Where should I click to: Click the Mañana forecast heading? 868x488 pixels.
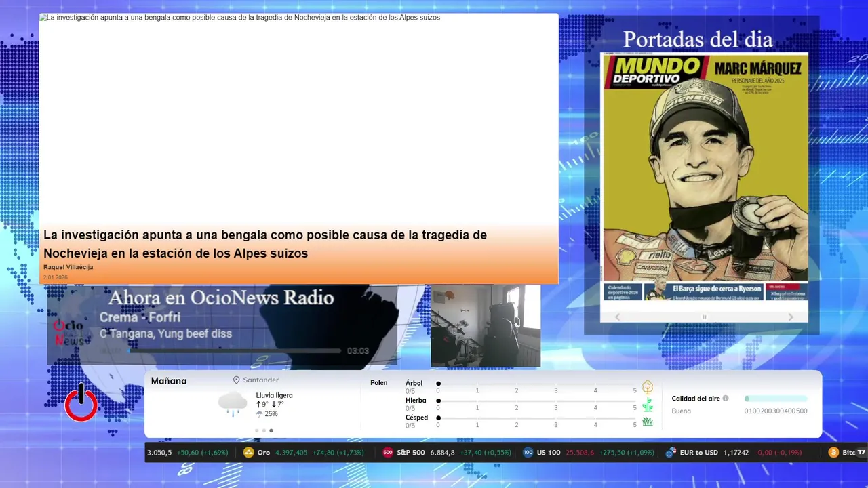pos(169,381)
